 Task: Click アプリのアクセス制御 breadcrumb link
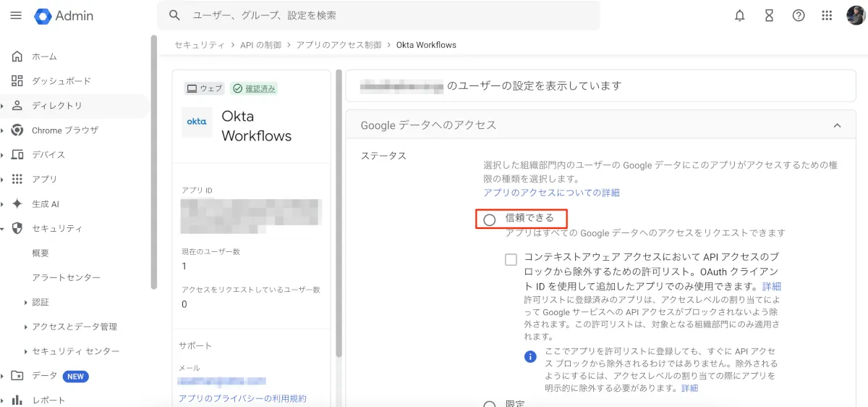pyautogui.click(x=339, y=45)
